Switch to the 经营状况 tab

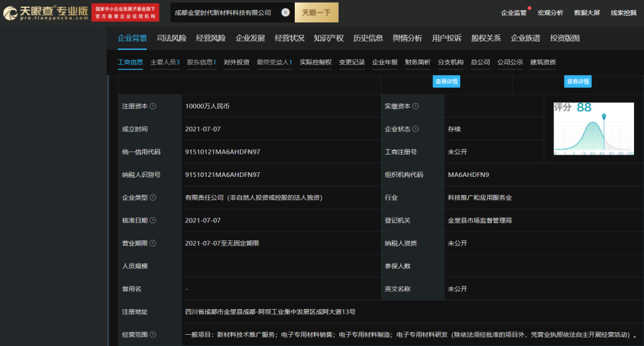290,38
